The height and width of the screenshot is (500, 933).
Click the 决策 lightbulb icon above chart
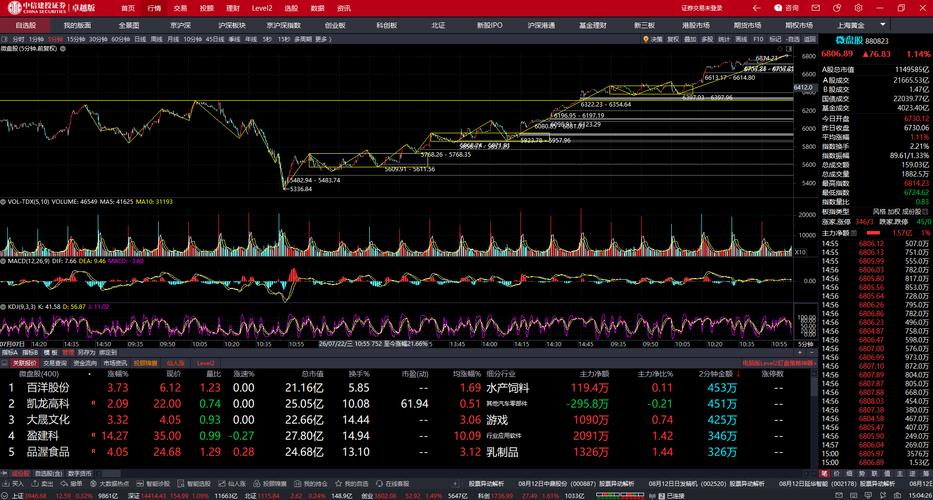coord(646,39)
